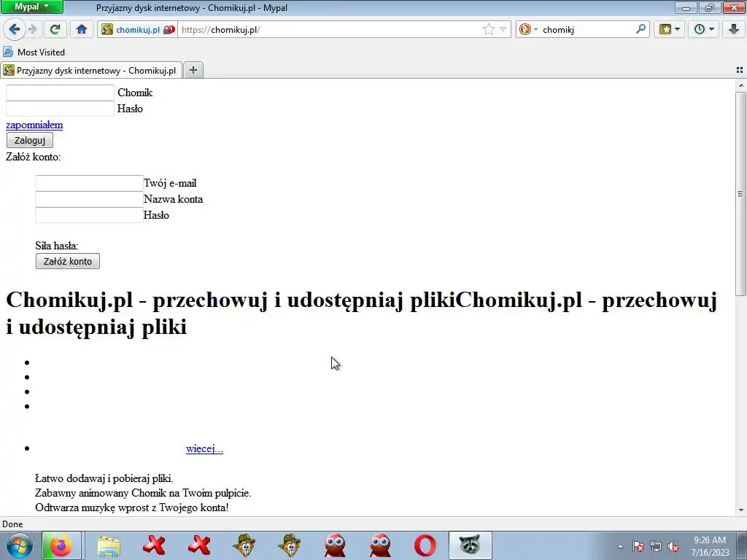
Task: Click the DuckDuckGo search engine icon
Action: 525,29
